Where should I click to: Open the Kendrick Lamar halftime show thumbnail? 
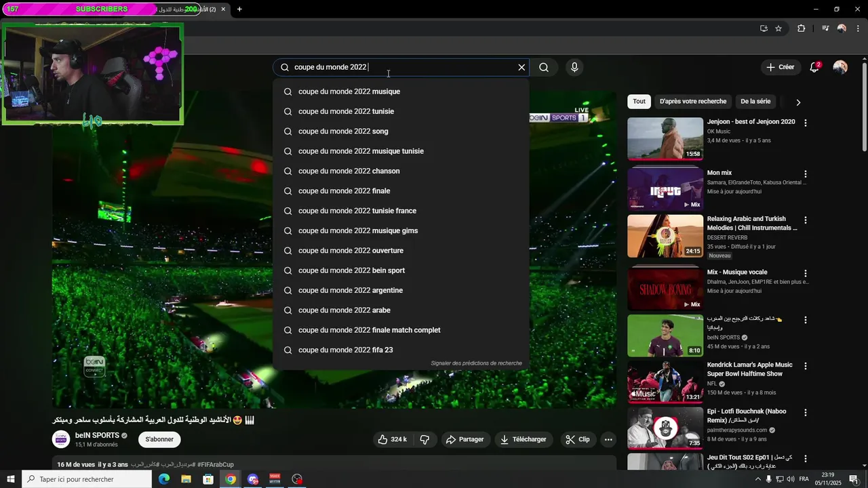point(665,382)
